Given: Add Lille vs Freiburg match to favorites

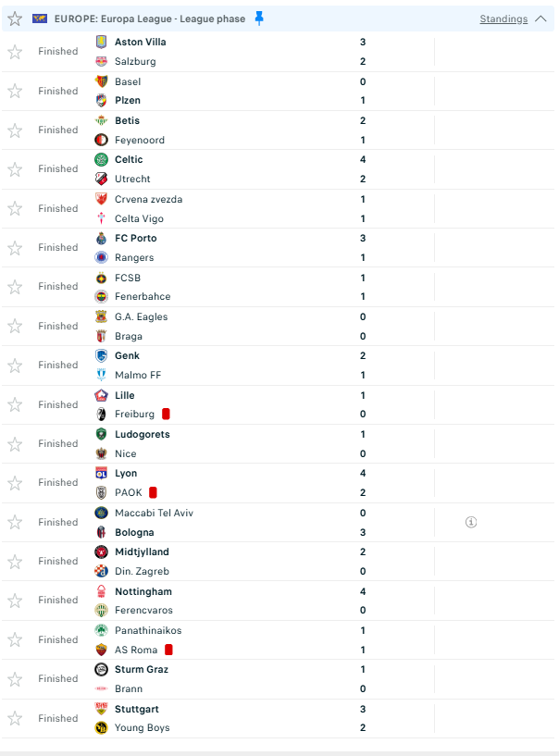Looking at the screenshot, I should click(15, 404).
